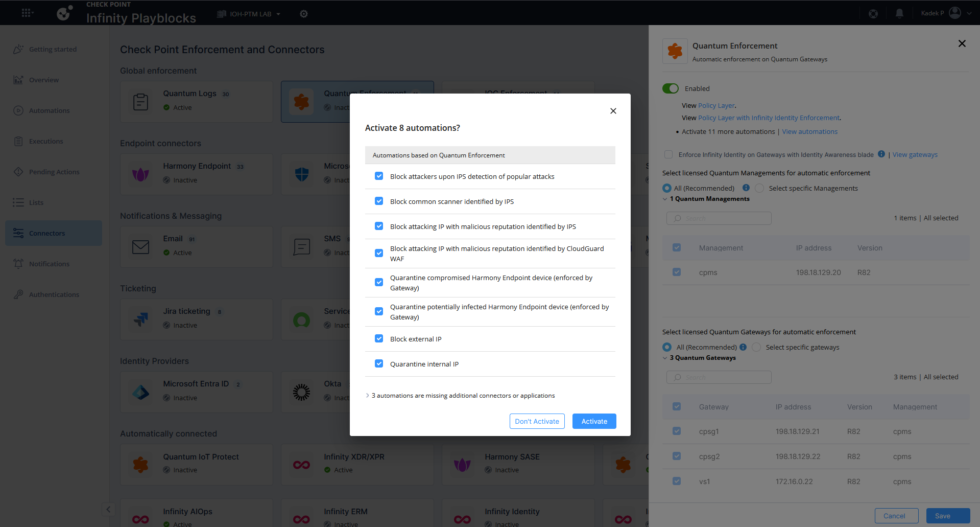Click the Harmony Endpoint connector icon

pyautogui.click(x=140, y=174)
